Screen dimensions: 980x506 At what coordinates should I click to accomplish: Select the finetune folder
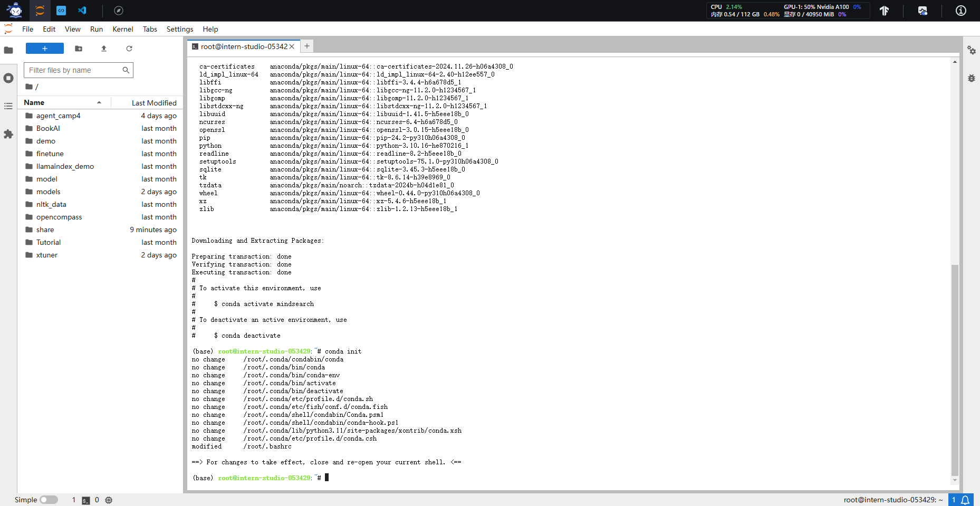coord(100,154)
